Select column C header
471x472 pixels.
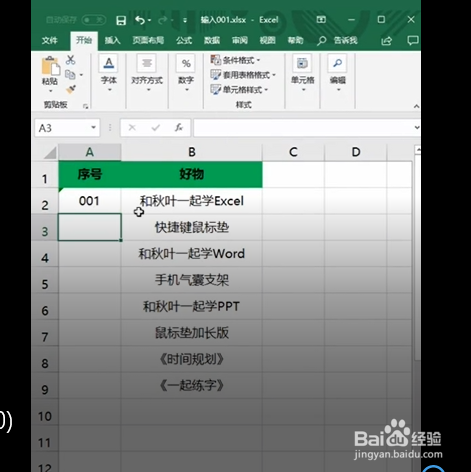click(x=293, y=152)
